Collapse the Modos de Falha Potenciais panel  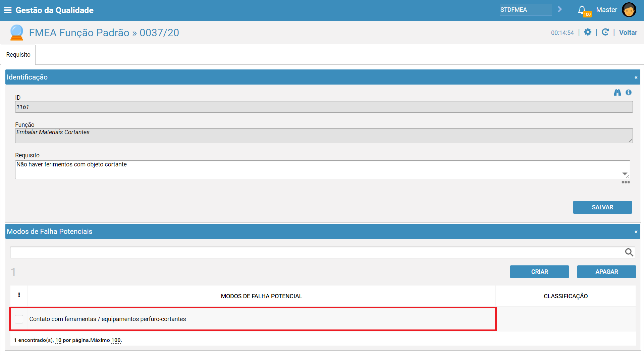(x=636, y=232)
